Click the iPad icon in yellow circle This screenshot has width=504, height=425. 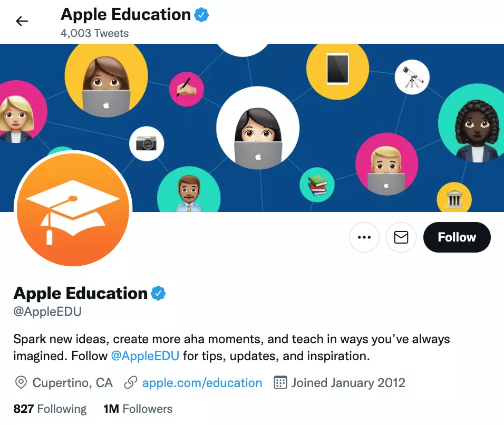point(337,69)
